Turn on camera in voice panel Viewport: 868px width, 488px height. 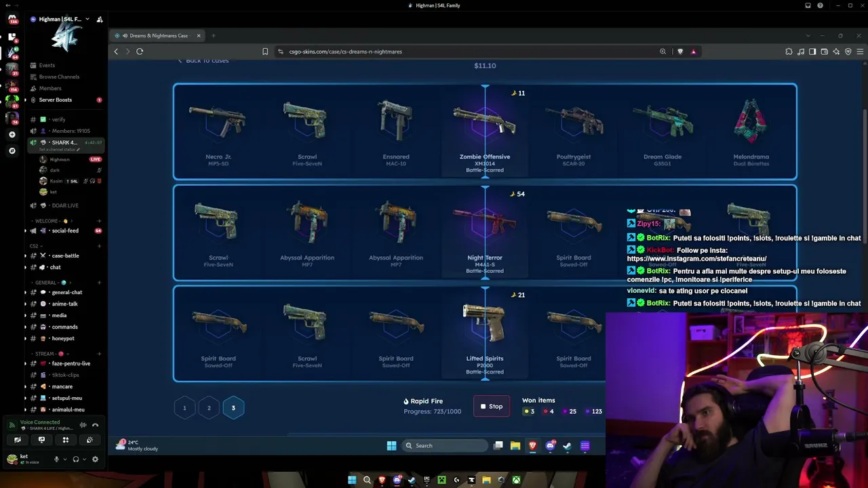(x=18, y=440)
